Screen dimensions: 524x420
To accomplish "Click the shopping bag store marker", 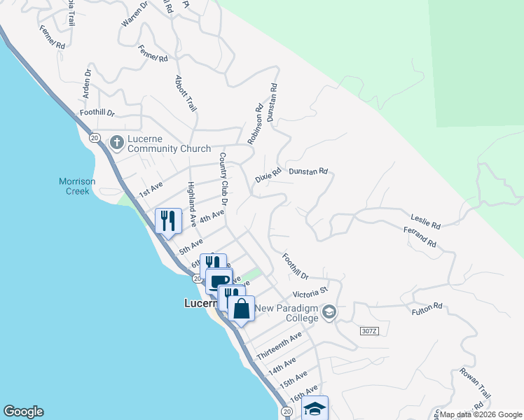I will (241, 309).
